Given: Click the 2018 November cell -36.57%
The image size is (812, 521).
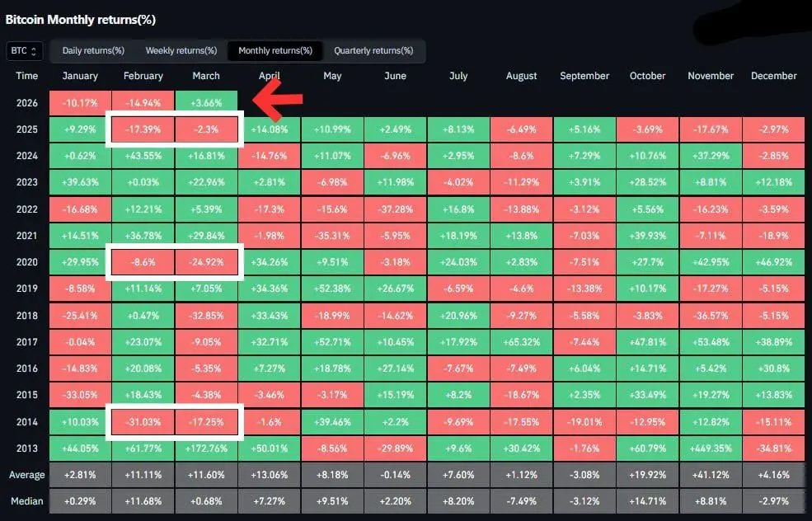Looking at the screenshot, I should tap(711, 316).
